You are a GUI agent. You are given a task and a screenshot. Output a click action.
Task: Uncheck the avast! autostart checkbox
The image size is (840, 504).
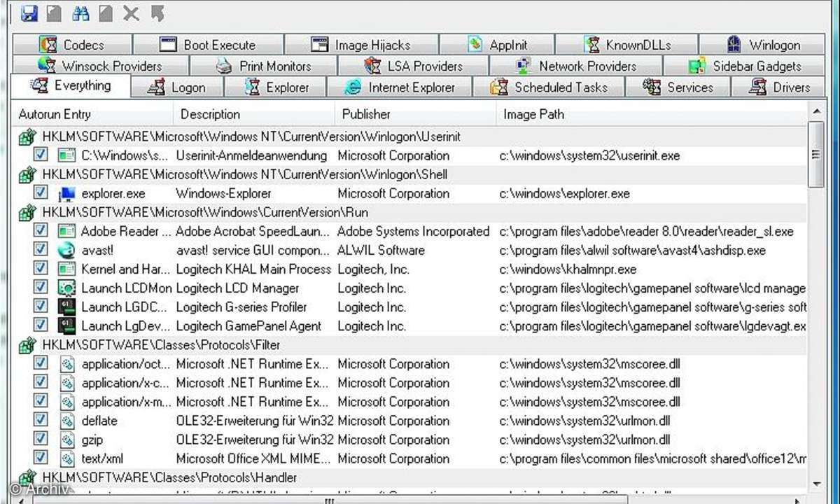[x=40, y=250]
